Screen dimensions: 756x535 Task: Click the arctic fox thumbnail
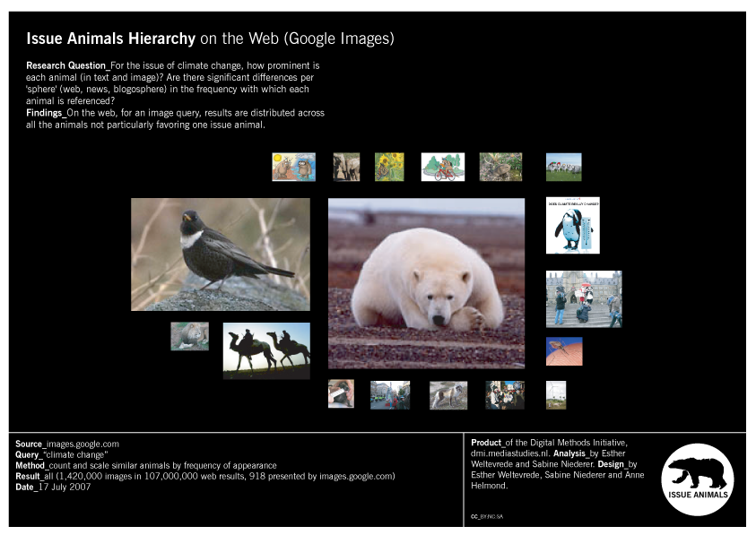(x=448, y=395)
